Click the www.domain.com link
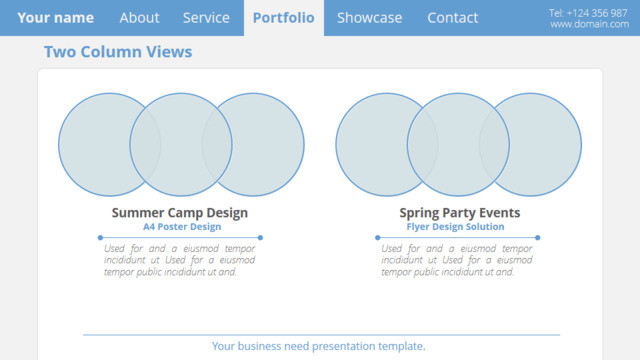Image resolution: width=640 pixels, height=360 pixels. point(589,24)
